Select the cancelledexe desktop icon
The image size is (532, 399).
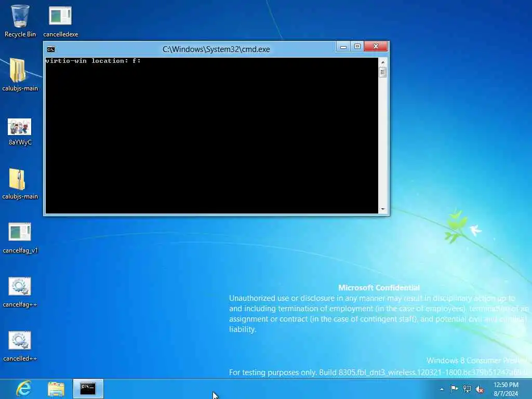click(60, 21)
